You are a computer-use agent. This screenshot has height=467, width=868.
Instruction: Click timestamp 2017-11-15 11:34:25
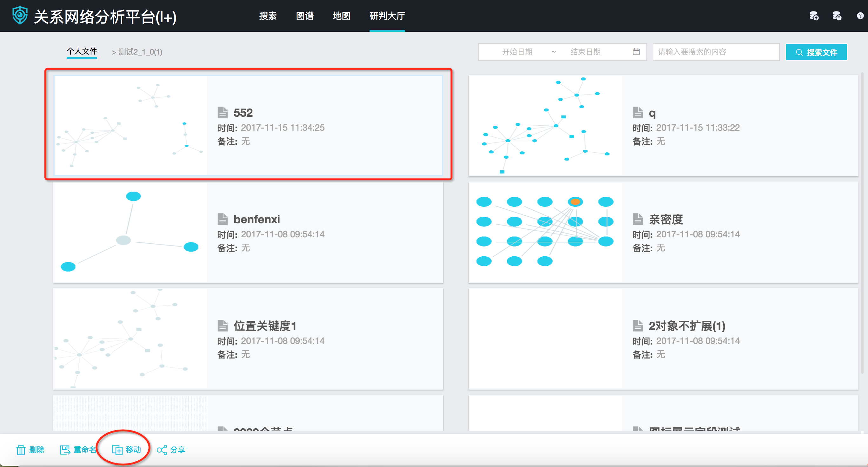pyautogui.click(x=283, y=128)
